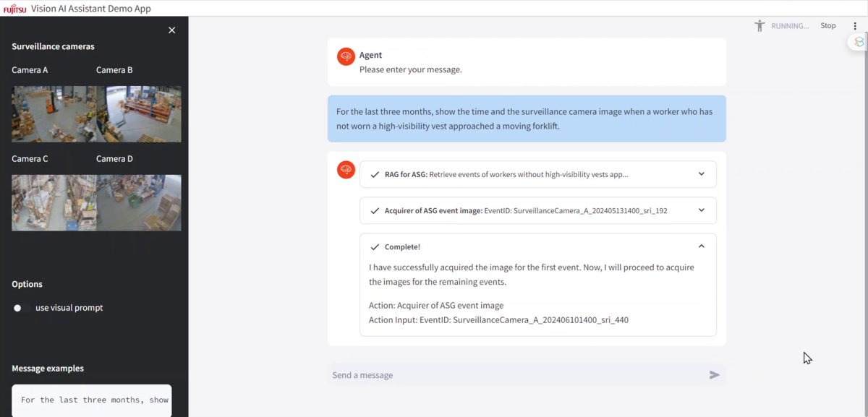Image resolution: width=868 pixels, height=417 pixels.
Task: Toggle the use visual prompt switch
Action: (17, 308)
